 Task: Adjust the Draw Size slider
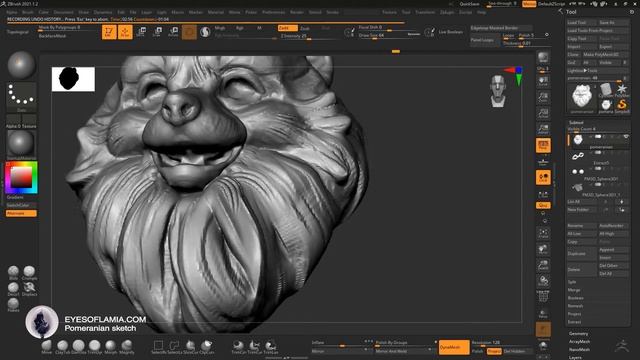click(x=389, y=36)
